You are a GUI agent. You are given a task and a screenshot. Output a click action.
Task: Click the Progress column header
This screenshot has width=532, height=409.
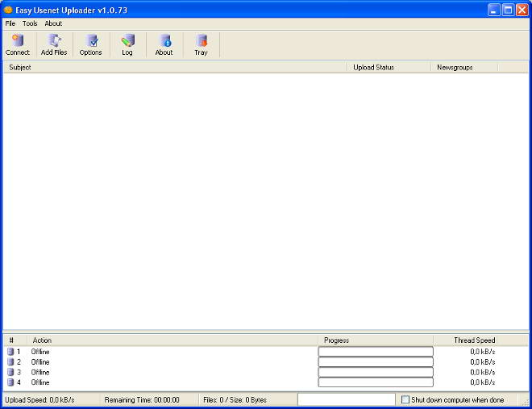[x=376, y=340]
